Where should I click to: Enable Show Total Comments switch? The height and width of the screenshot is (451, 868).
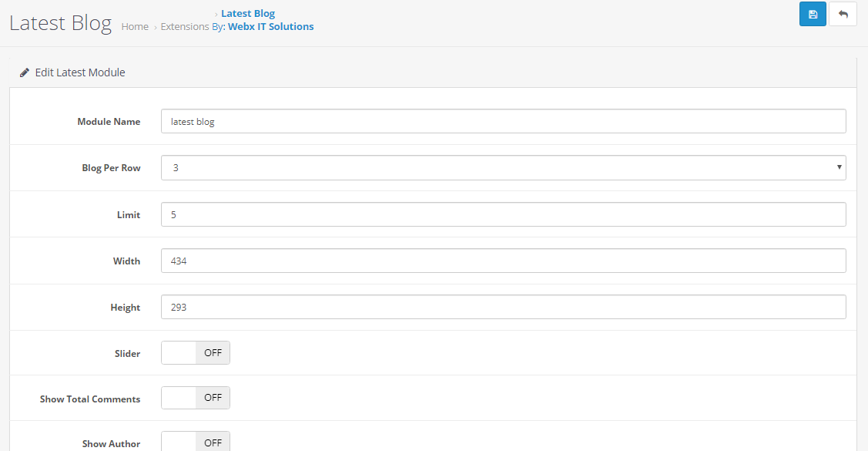196,398
